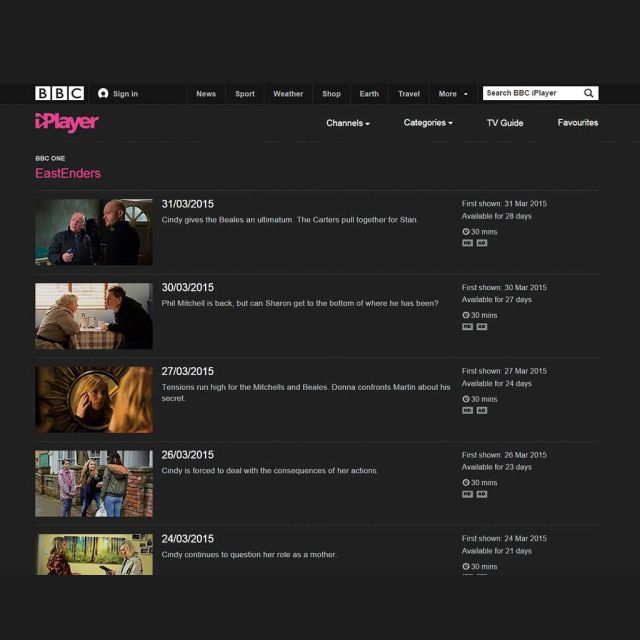Open Shop in the BBC bar

click(x=331, y=94)
